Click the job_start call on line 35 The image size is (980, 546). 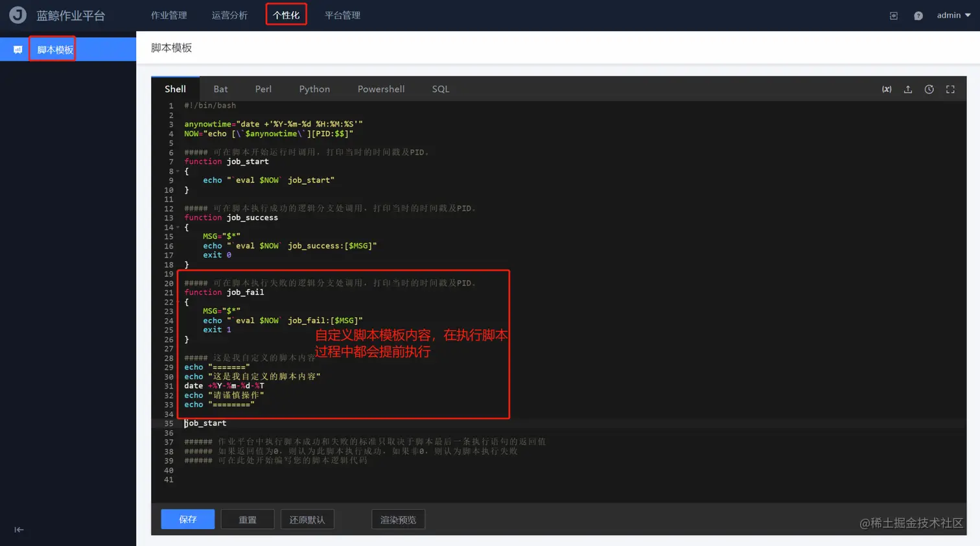click(x=205, y=423)
